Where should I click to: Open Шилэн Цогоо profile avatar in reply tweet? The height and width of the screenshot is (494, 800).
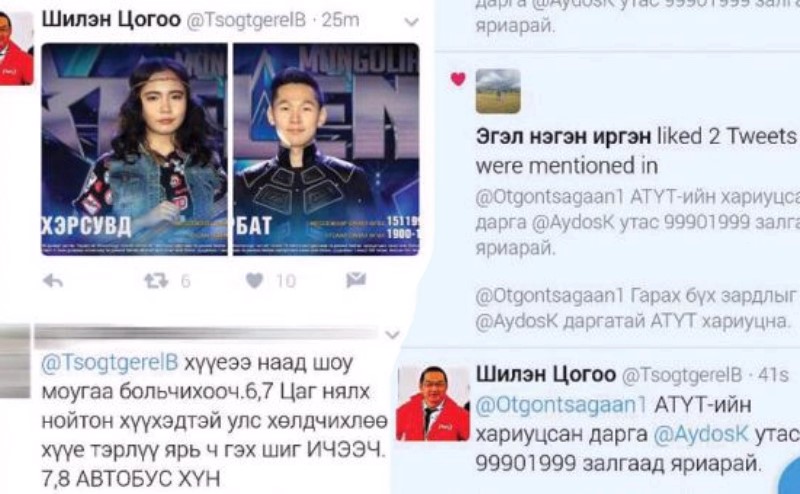tap(433, 403)
